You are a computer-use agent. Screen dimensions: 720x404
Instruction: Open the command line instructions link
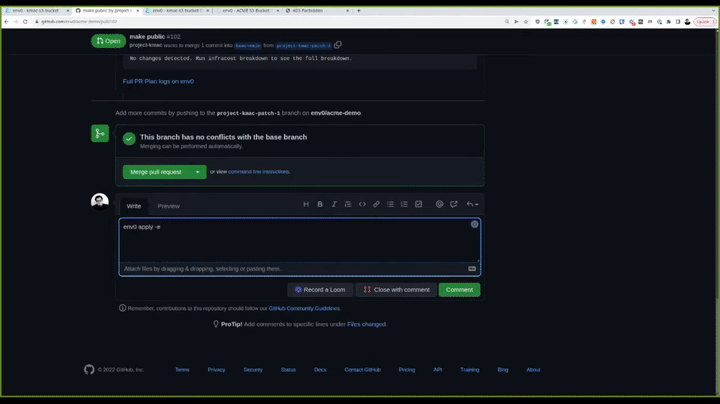point(259,172)
